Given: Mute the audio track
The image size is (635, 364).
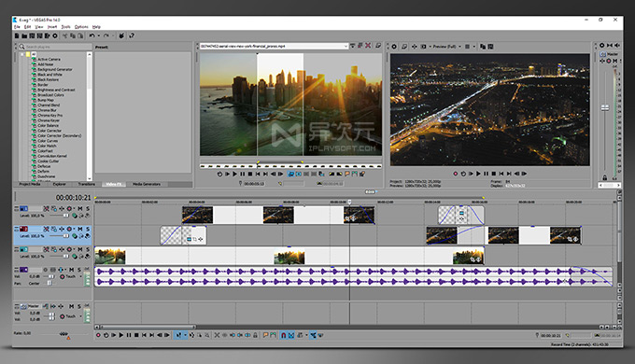Looking at the screenshot, I should click(71, 269).
